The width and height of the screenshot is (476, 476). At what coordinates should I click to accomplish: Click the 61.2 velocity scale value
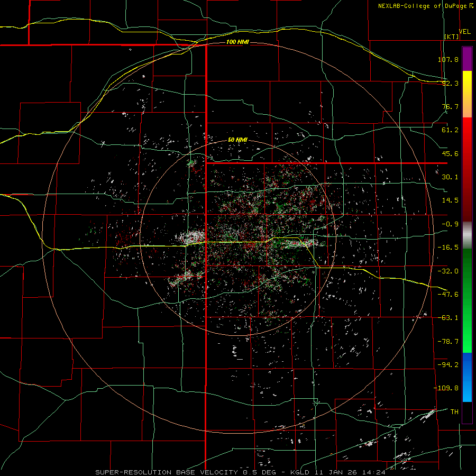tap(450, 130)
